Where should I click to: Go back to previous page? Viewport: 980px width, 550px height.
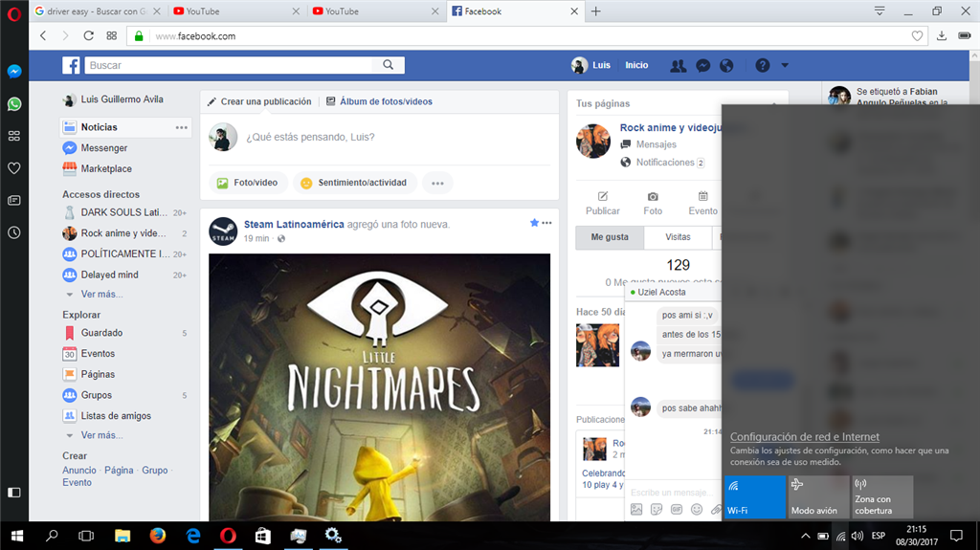point(43,36)
